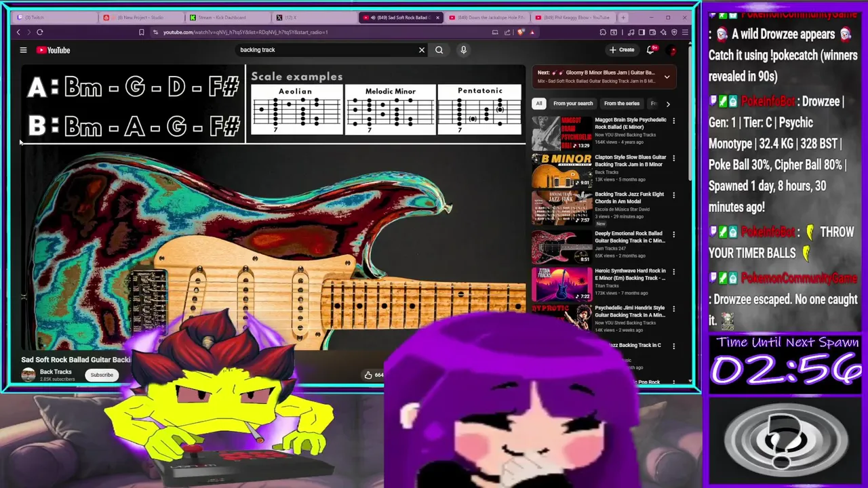
Task: Open Back Tracks channel avatar
Action: (28, 375)
